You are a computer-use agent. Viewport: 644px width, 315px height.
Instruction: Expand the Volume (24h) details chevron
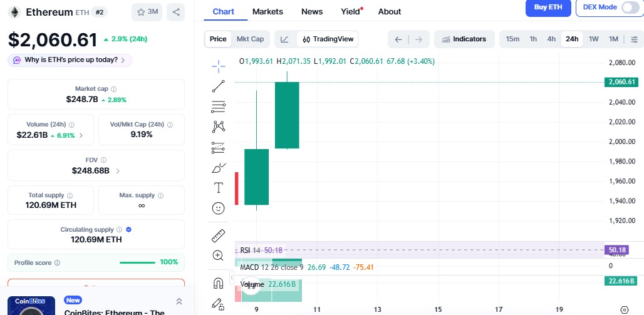[81, 135]
